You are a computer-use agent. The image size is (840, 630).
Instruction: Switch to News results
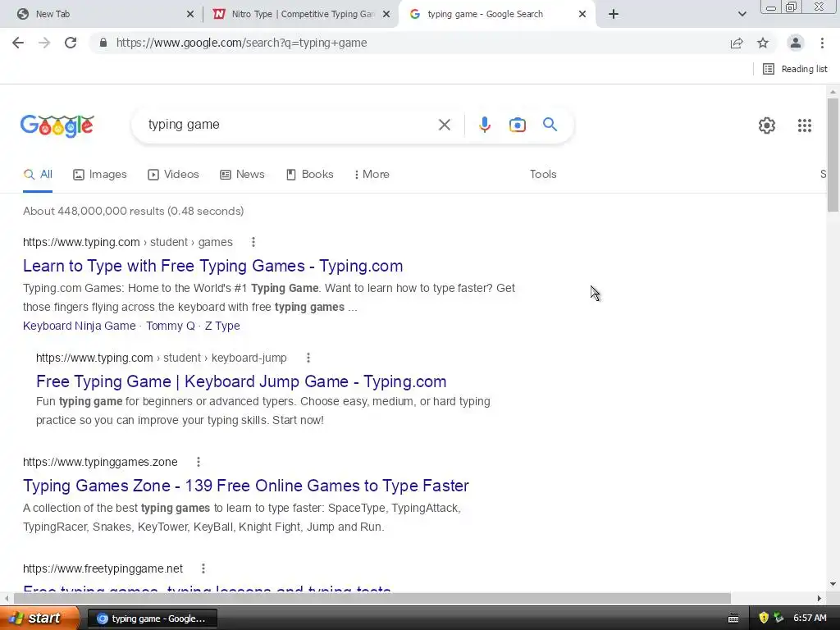click(x=242, y=175)
